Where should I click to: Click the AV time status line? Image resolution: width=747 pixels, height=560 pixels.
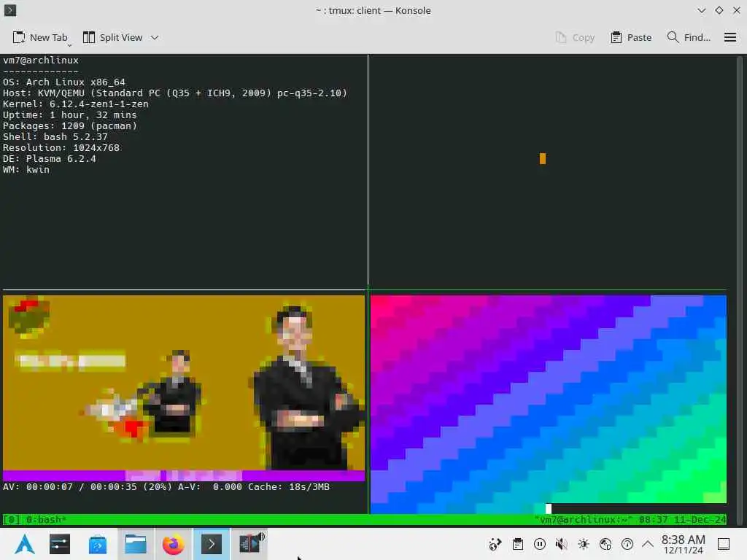click(166, 486)
